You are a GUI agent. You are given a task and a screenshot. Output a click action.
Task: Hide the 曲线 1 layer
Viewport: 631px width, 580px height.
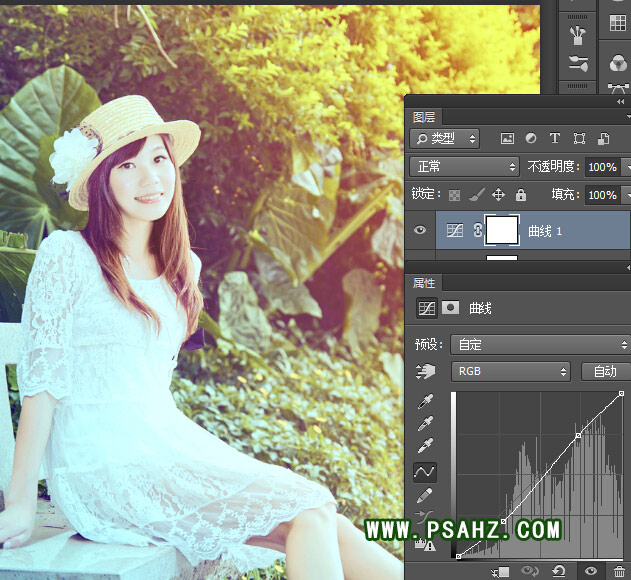coord(420,231)
